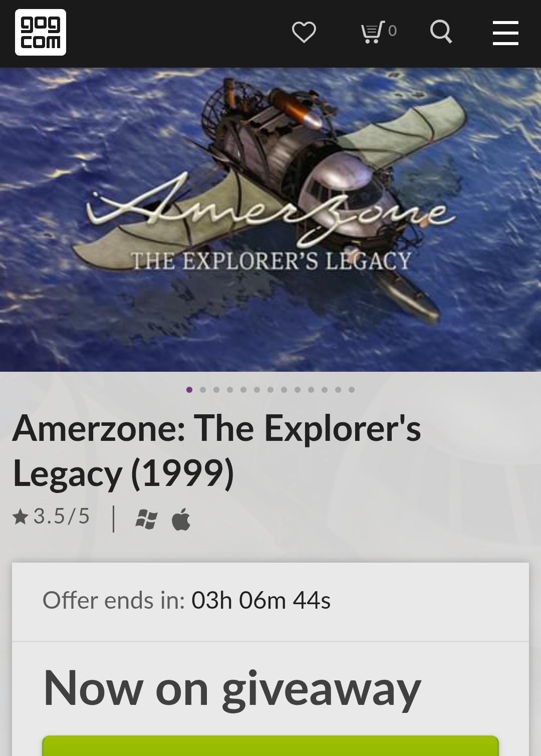Open the GOG.com home logo

pyautogui.click(x=41, y=33)
